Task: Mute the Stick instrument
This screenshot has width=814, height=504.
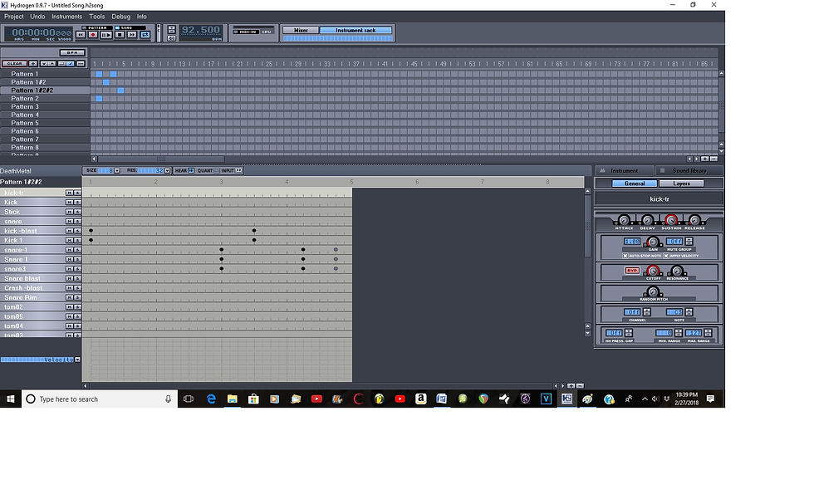Action: (x=69, y=212)
